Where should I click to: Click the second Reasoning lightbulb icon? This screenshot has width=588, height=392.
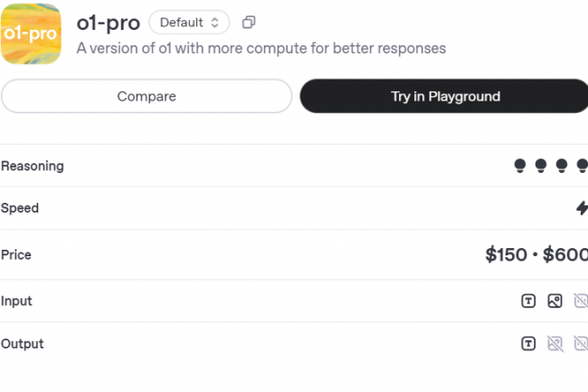[x=541, y=166]
